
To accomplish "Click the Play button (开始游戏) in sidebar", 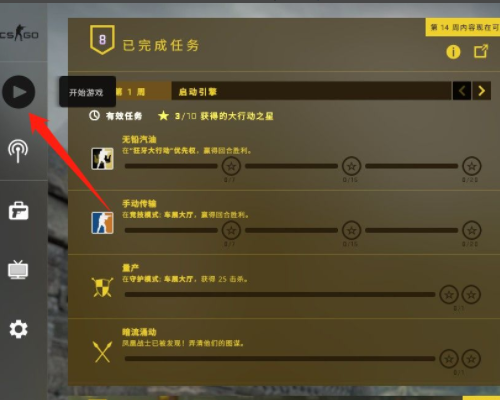I will click(x=19, y=92).
